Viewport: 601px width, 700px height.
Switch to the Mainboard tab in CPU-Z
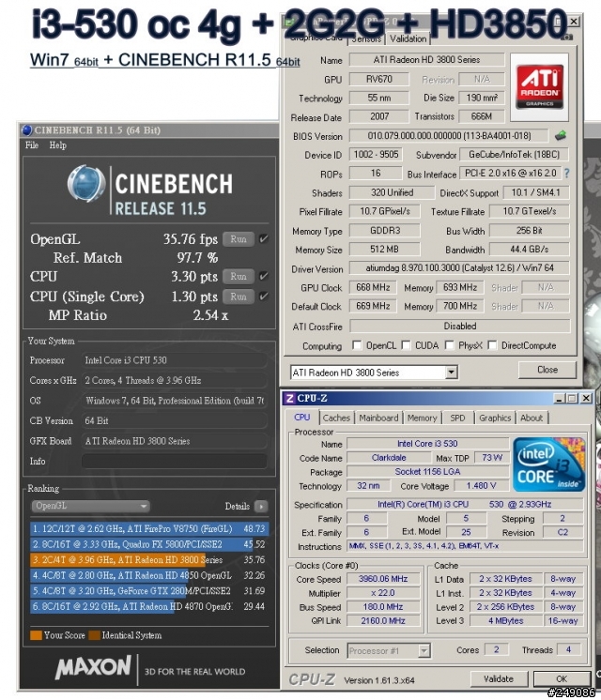pyautogui.click(x=378, y=418)
